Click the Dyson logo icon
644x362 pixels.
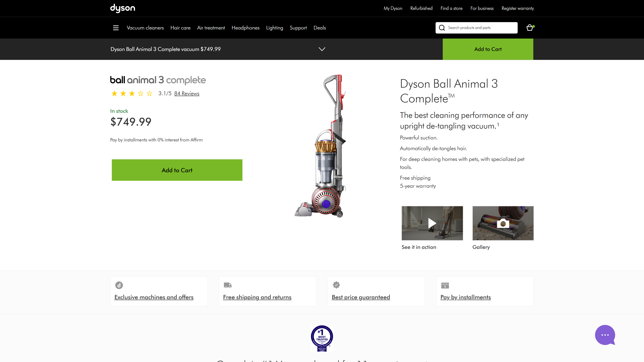123,8
